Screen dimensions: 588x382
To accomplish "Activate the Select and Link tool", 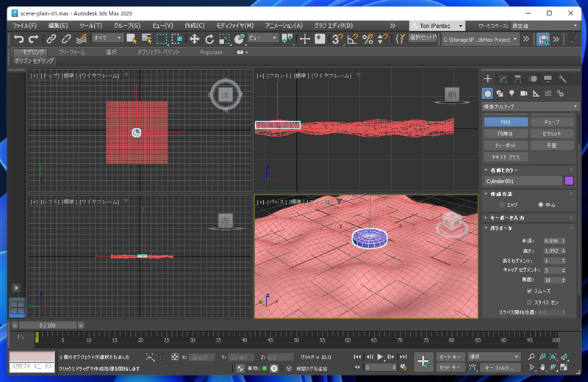I will coord(51,39).
